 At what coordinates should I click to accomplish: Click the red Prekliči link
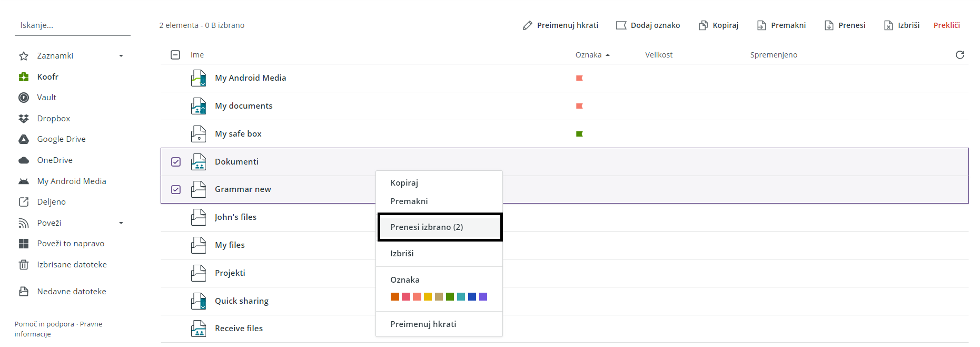pos(947,25)
